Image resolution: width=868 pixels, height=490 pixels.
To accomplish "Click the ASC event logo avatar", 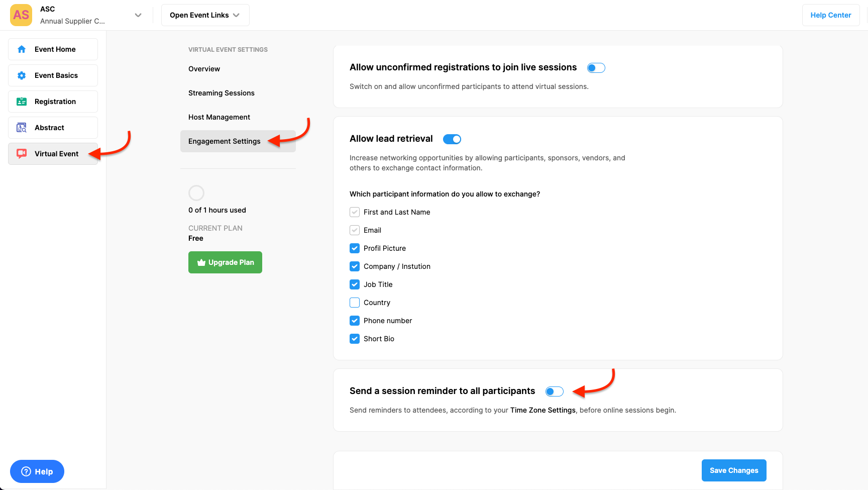I will (x=21, y=15).
